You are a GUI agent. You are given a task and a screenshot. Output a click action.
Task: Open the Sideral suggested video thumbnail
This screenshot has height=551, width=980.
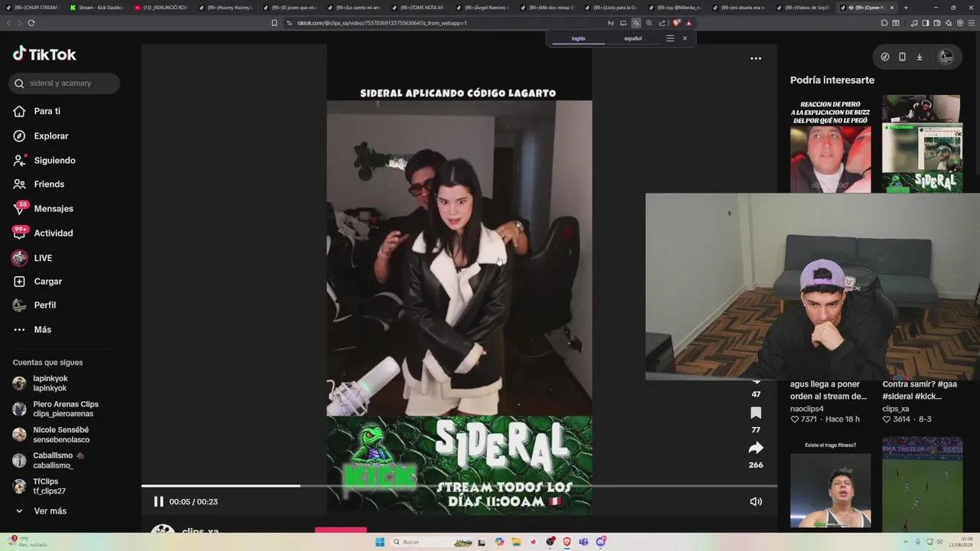[922, 144]
